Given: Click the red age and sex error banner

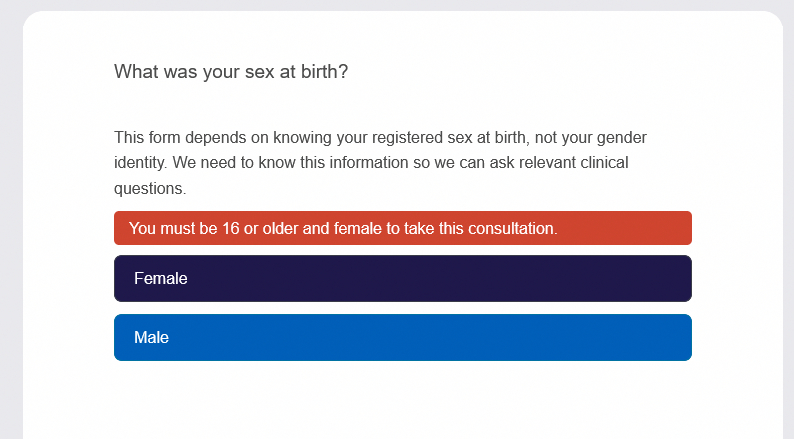Looking at the screenshot, I should coord(402,228).
